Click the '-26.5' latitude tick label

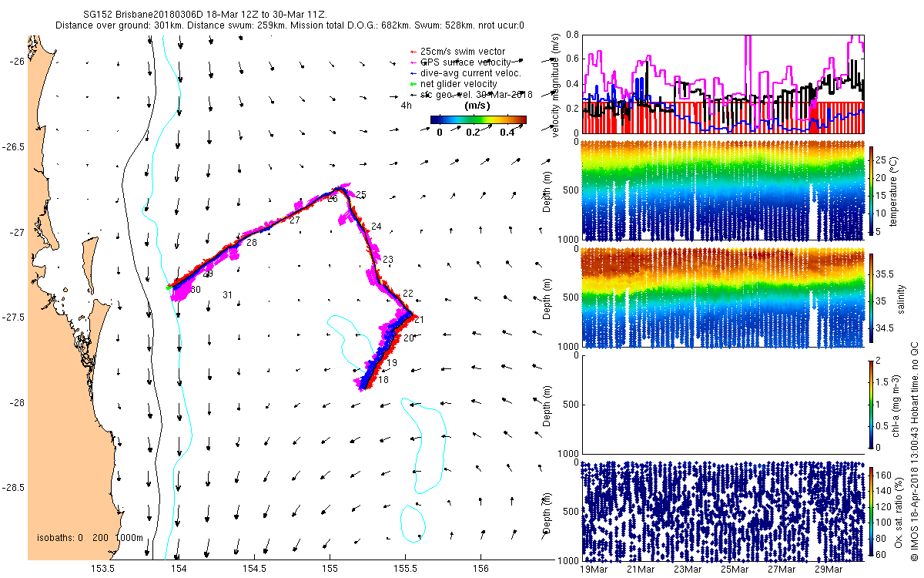click(12, 147)
